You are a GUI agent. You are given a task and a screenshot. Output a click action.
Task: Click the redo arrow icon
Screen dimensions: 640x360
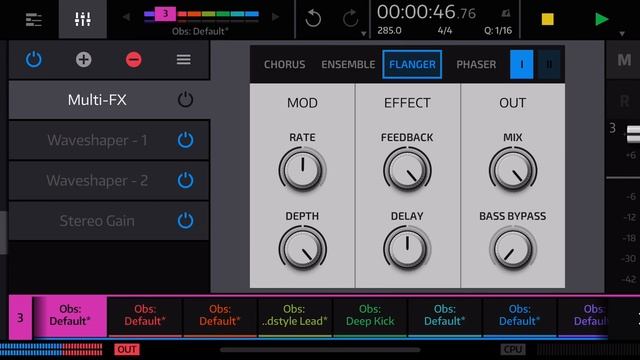tap(350, 18)
